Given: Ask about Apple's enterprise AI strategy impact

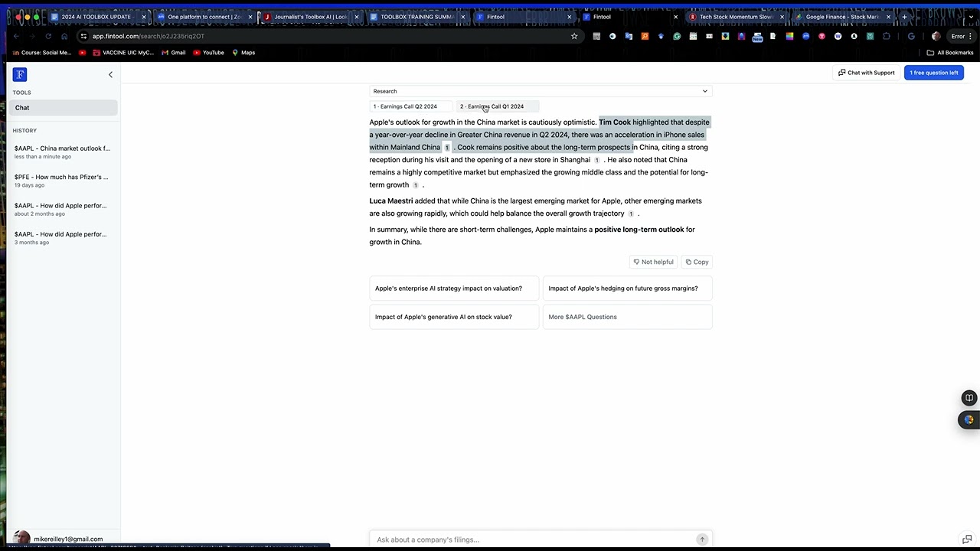Looking at the screenshot, I should coord(454,289).
